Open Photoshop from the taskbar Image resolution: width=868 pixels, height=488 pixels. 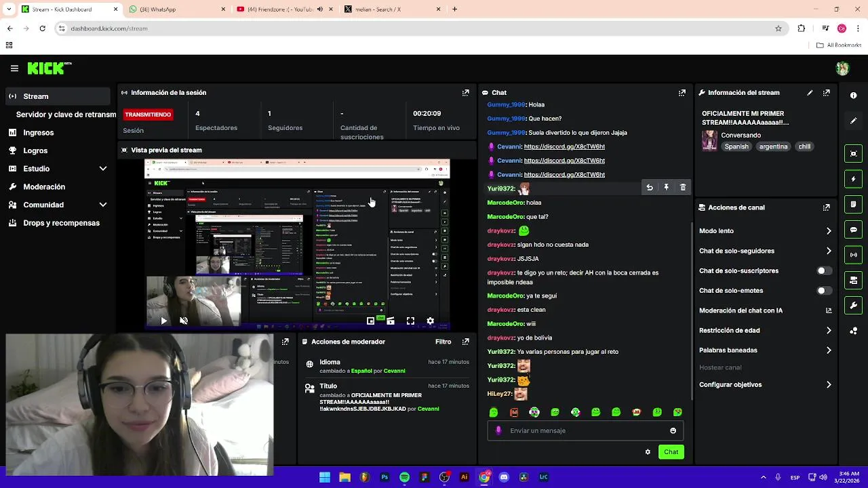(x=384, y=477)
